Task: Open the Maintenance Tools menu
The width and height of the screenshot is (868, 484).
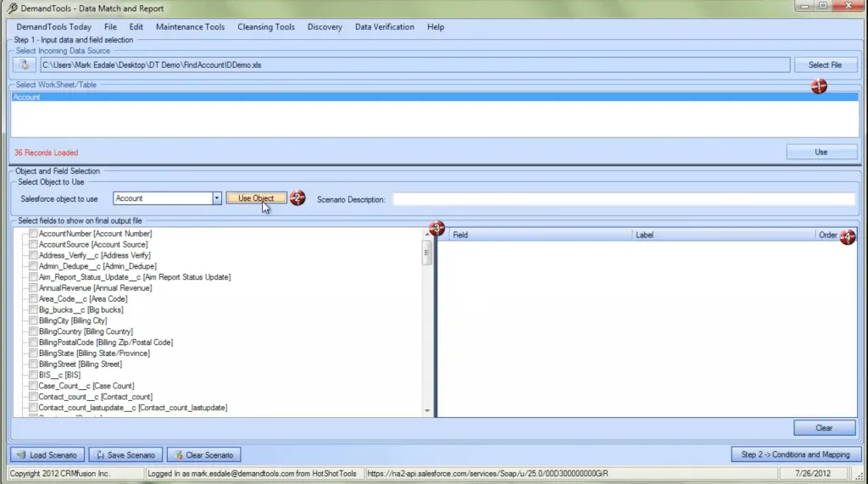Action: coord(191,26)
